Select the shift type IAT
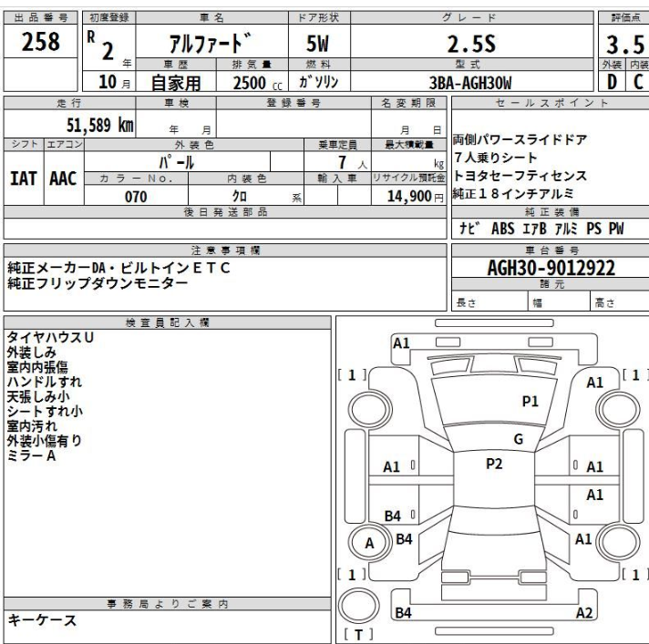This screenshot has height=644, width=649. [23, 179]
